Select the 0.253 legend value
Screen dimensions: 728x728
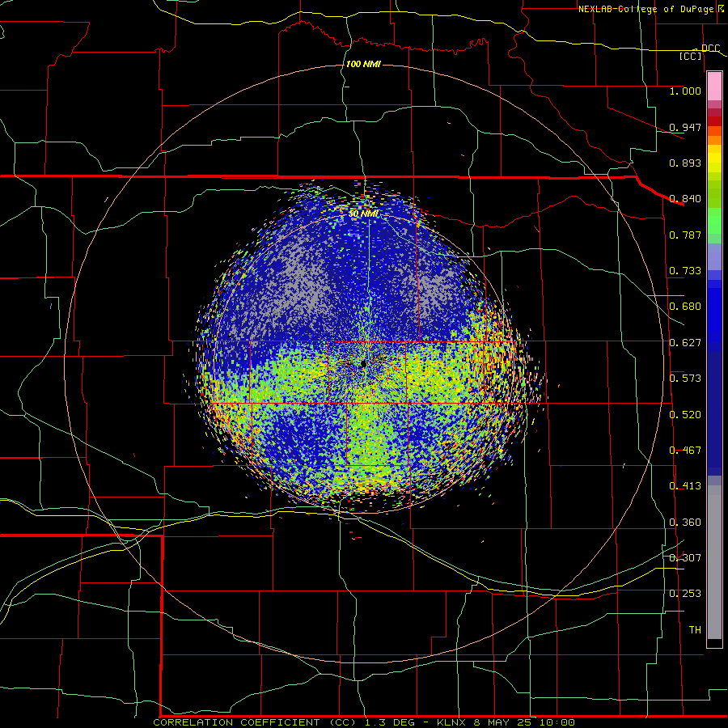tap(685, 594)
